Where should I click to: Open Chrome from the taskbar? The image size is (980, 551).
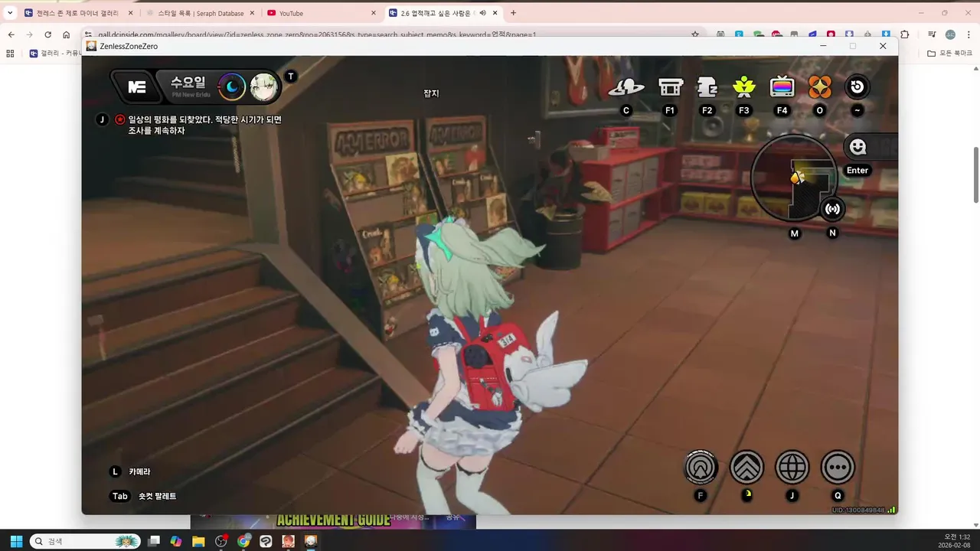coord(243,541)
